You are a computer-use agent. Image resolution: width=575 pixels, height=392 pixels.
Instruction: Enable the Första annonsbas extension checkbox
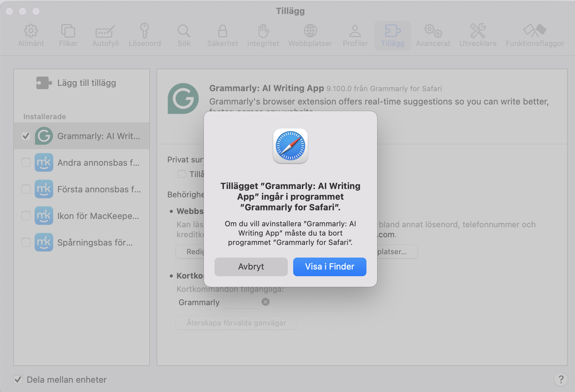[x=26, y=189]
